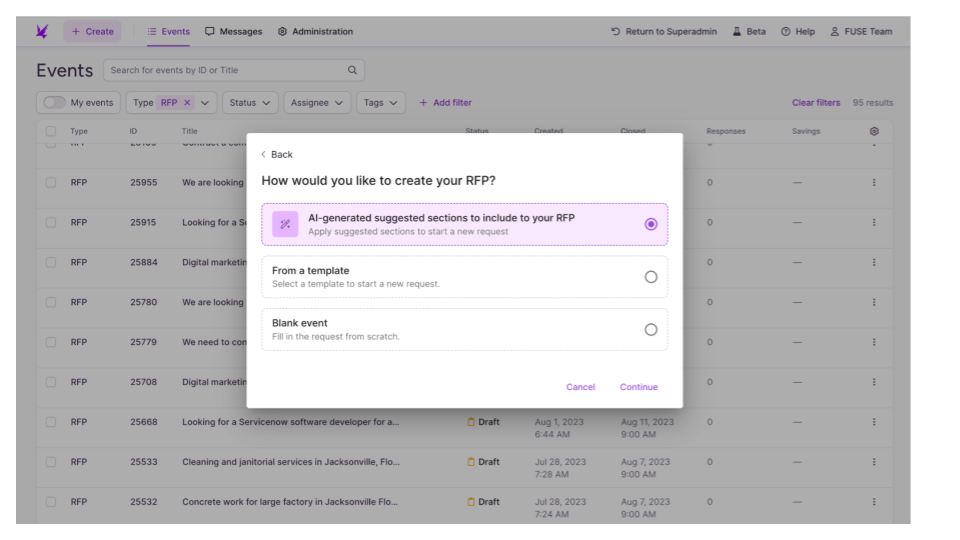Remove the RFP type filter with X
Screen dimensions: 960x540
coord(187,103)
